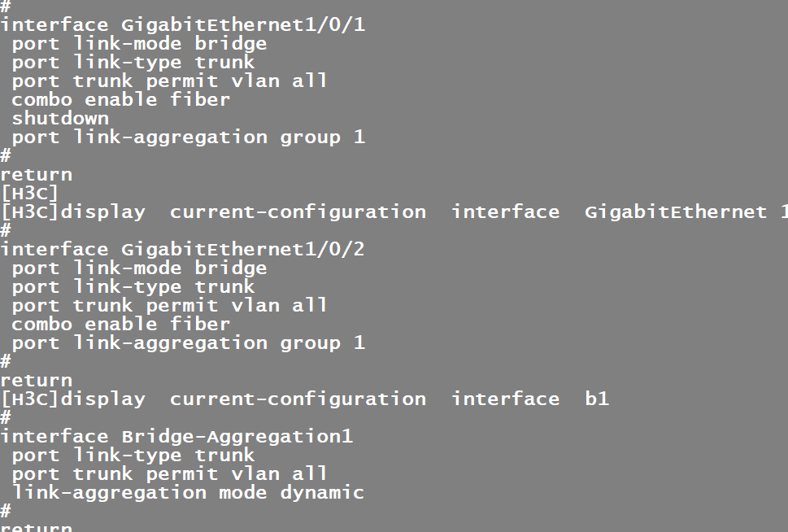Image resolution: width=788 pixels, height=532 pixels.
Task: Click "combo enable fiber" under GigabitEthernet1/0/2
Action: pos(120,325)
